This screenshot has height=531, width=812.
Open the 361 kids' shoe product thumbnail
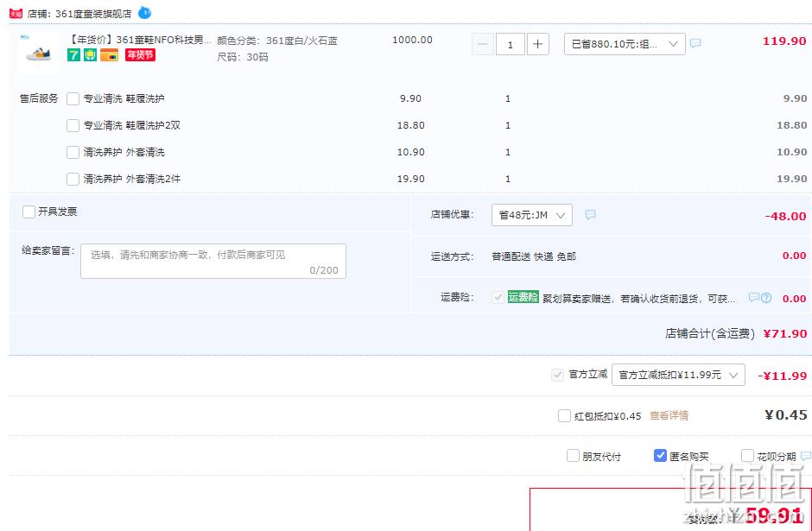[x=38, y=51]
